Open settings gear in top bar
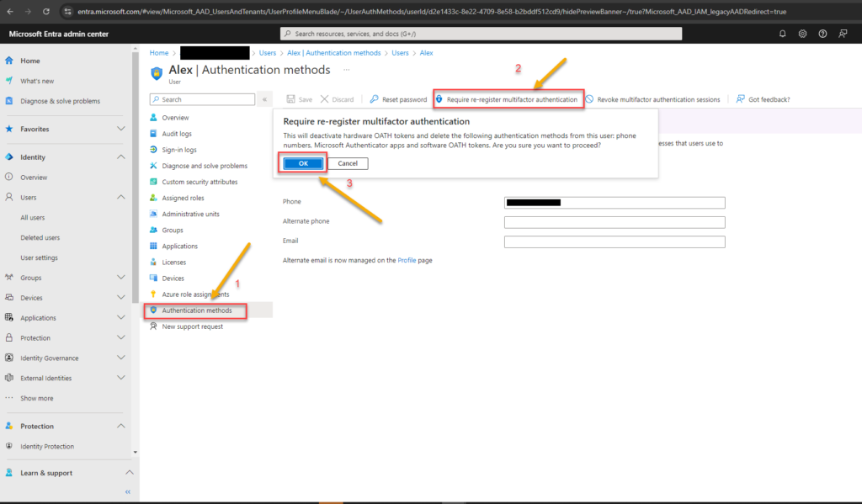The image size is (862, 504). coord(802,34)
